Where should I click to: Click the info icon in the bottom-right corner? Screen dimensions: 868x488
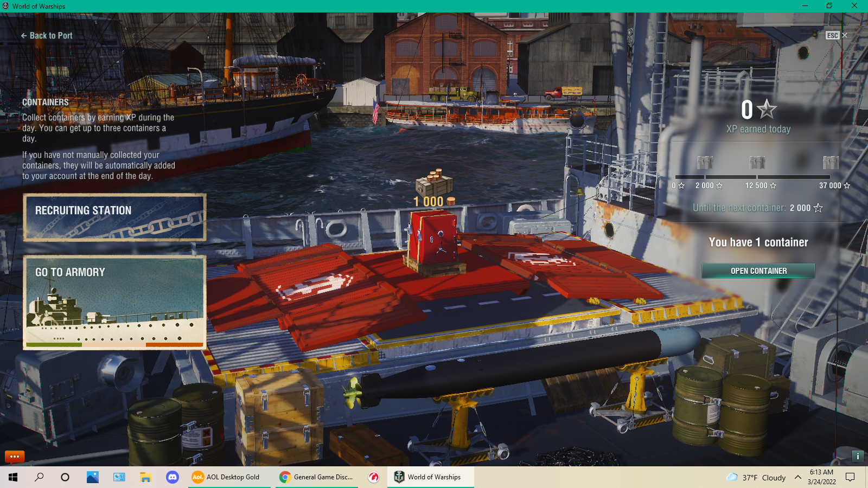tap(858, 456)
